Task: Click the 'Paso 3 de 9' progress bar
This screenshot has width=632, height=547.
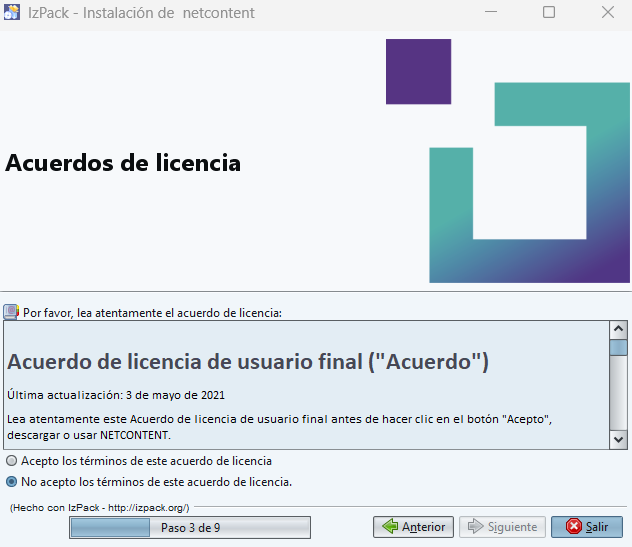Action: coord(190,527)
